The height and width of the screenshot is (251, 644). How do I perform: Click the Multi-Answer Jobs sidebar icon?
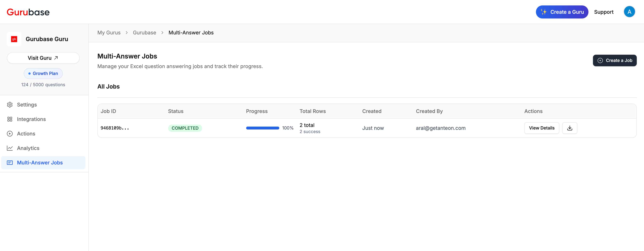point(10,163)
